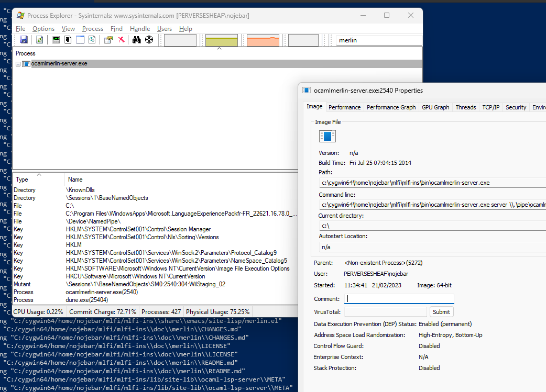Collapse the ocamlmerlin-server.exe tree node
The width and height of the screenshot is (546, 392).
(18, 64)
